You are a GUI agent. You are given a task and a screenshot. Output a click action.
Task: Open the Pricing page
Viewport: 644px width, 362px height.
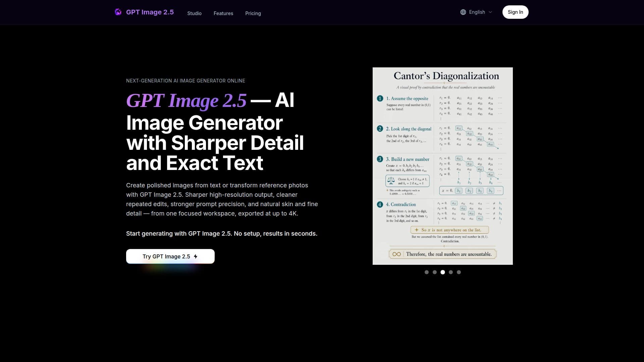tap(253, 13)
